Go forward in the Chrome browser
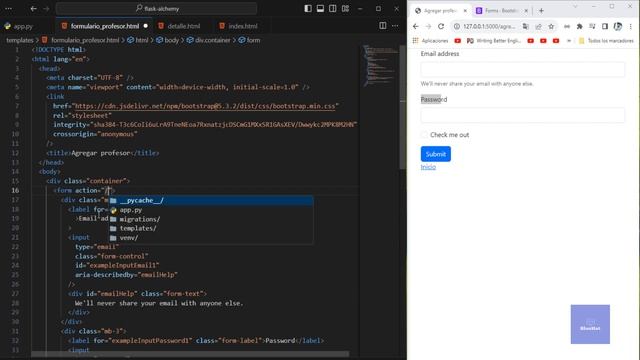Screen dimensions: 640x360 click(x=428, y=26)
